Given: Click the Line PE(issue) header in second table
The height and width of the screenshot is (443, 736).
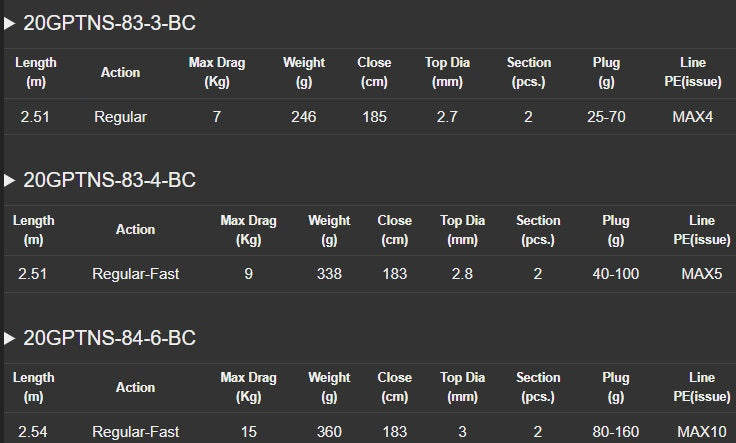Looking at the screenshot, I should (702, 229).
